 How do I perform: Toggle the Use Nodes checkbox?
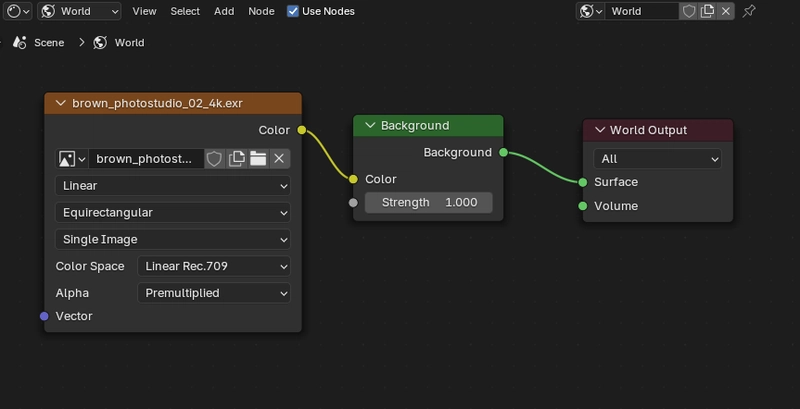click(293, 11)
